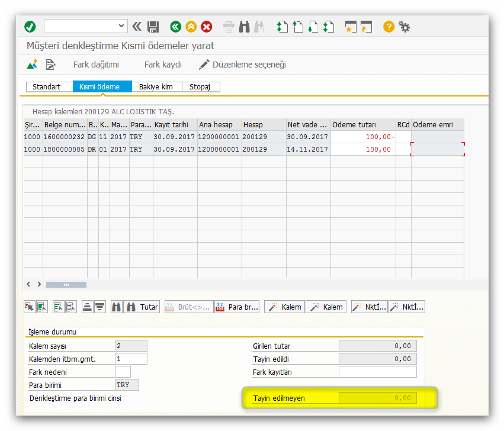504x431 pixels.
Task: Click the document edit icon in application toolbar
Action: pos(50,65)
